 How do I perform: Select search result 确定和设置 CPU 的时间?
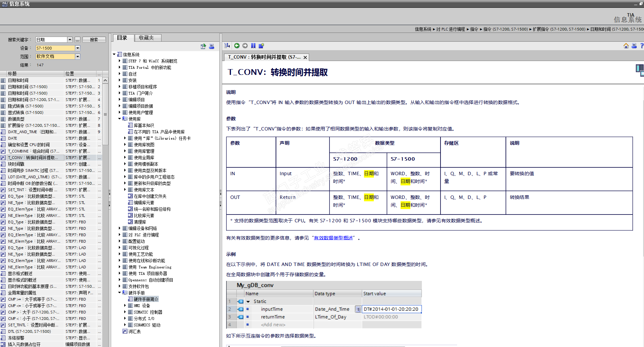point(29,145)
